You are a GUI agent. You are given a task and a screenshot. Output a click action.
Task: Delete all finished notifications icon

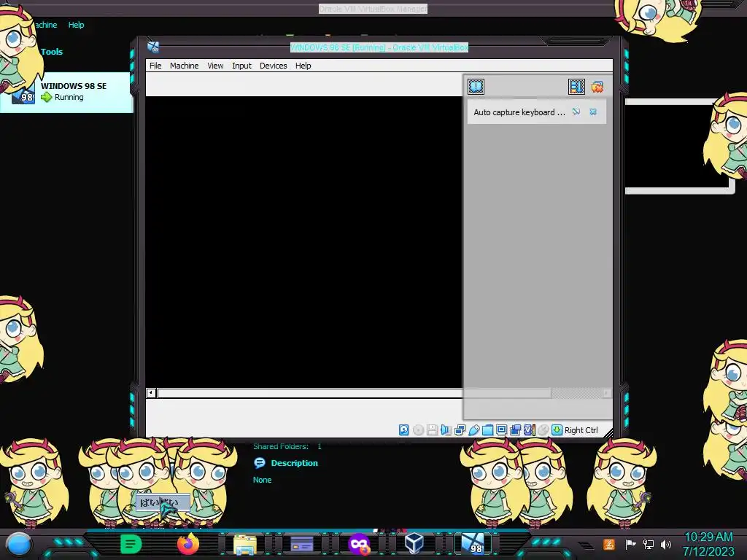[597, 87]
